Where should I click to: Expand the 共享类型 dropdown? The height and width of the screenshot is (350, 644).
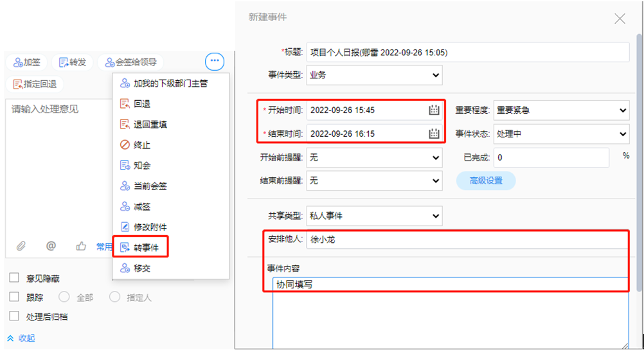(374, 216)
